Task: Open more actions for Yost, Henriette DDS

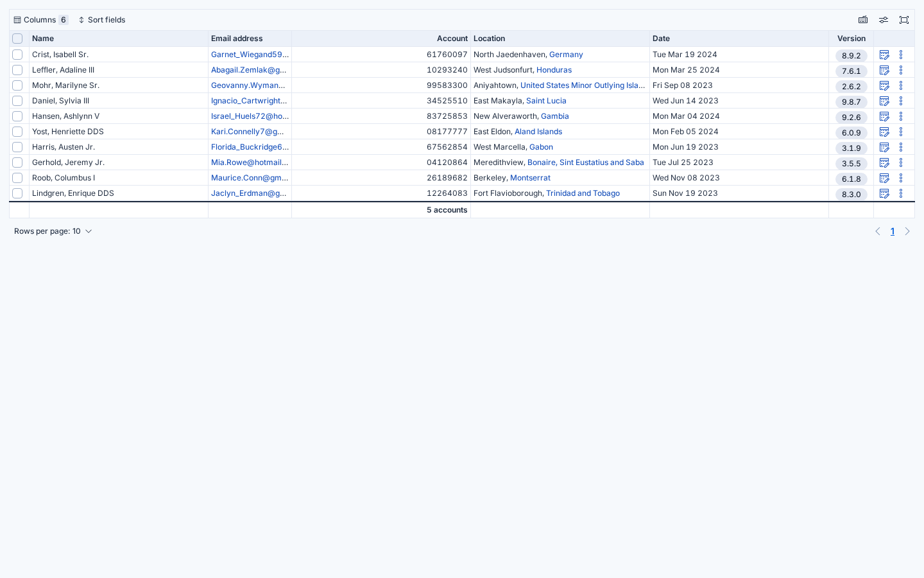Action: (901, 132)
